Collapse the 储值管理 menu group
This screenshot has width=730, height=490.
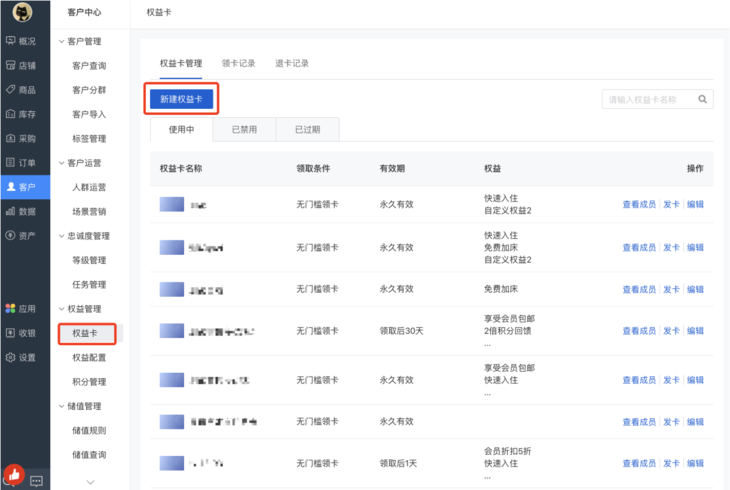(x=62, y=406)
